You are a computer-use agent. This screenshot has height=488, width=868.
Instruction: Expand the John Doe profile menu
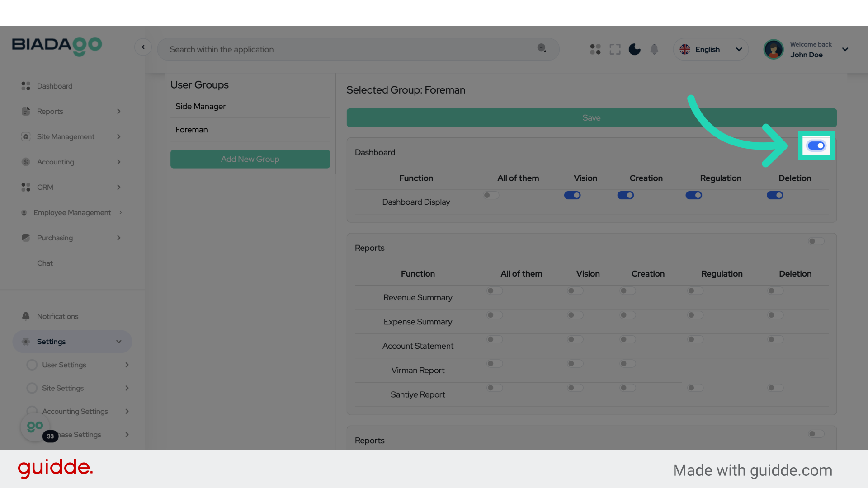pos(845,49)
